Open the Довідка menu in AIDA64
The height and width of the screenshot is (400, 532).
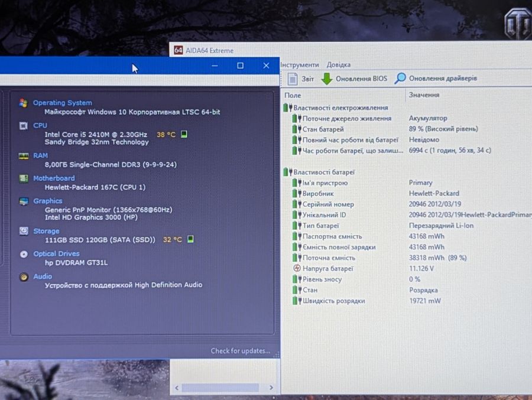[339, 64]
